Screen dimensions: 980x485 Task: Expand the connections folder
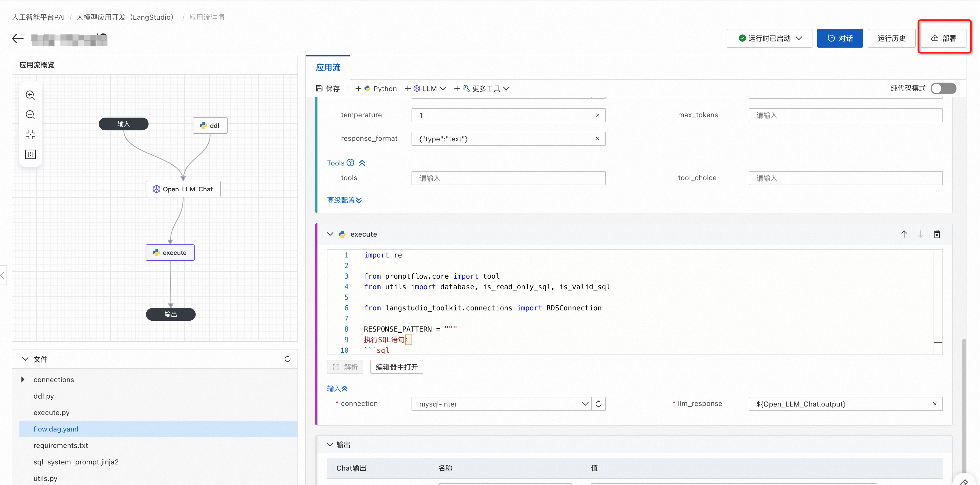23,379
